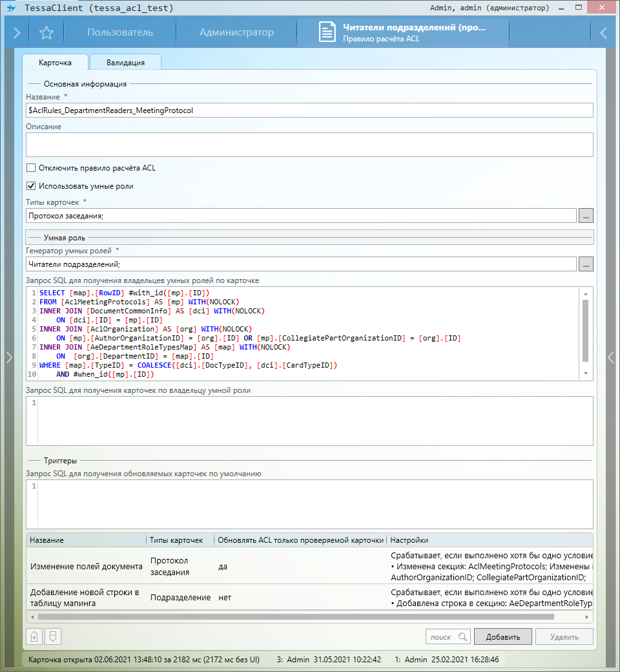Click the magnifier icon in search box

pyautogui.click(x=462, y=636)
